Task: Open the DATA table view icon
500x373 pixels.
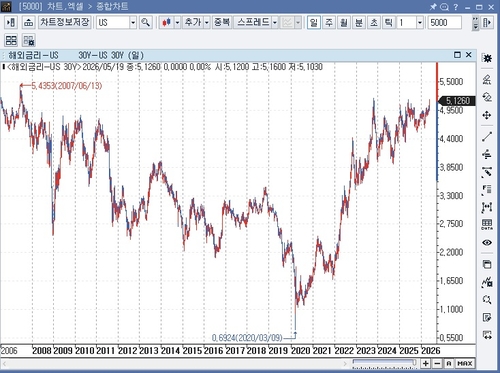Action: [x=487, y=224]
